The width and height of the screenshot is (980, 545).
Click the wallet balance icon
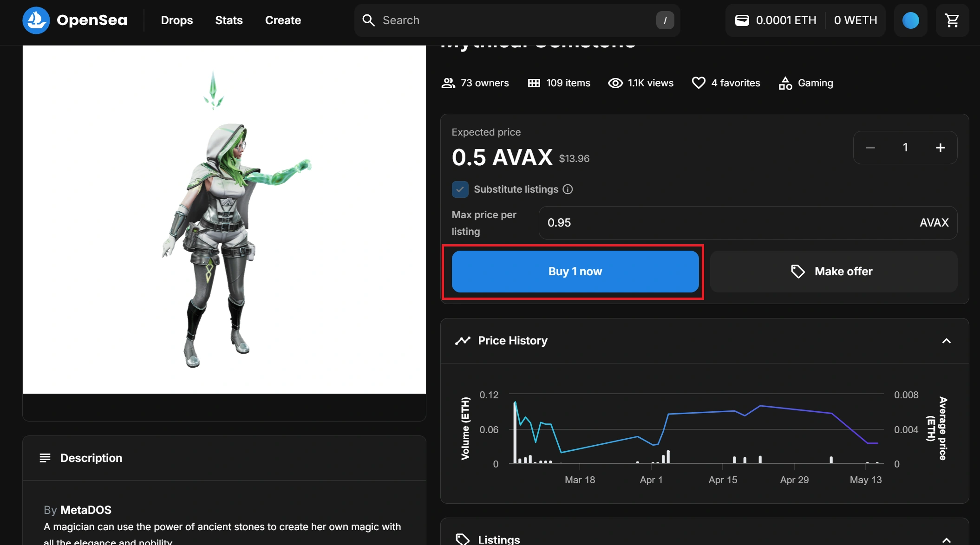(742, 20)
